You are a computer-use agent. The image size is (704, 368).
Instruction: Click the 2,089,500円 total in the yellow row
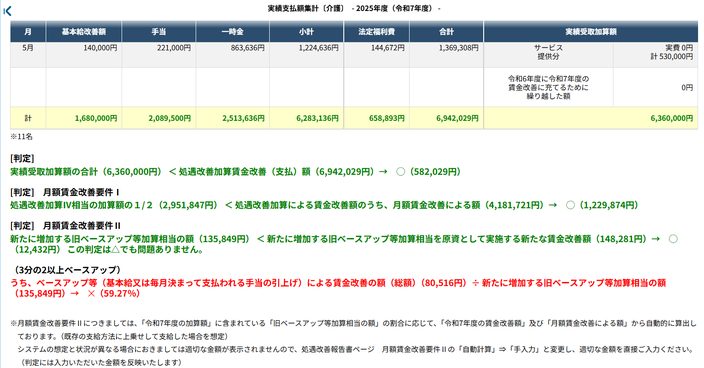pyautogui.click(x=169, y=118)
